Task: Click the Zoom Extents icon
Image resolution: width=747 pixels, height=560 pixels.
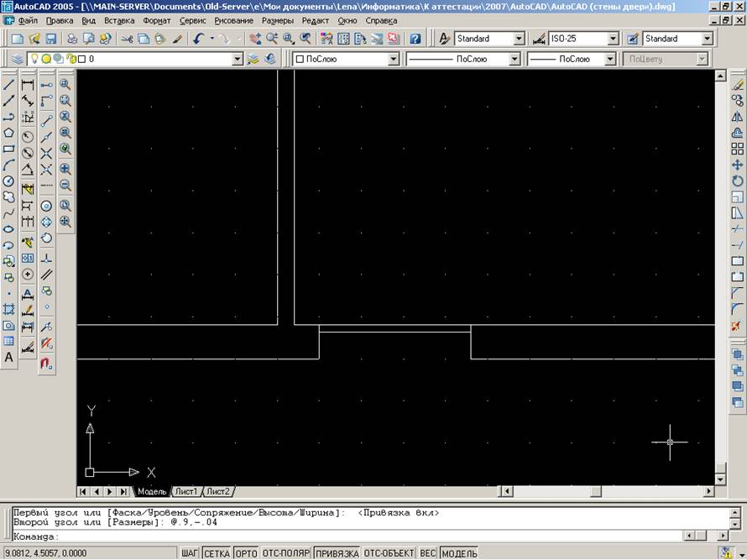Action: 65,221
